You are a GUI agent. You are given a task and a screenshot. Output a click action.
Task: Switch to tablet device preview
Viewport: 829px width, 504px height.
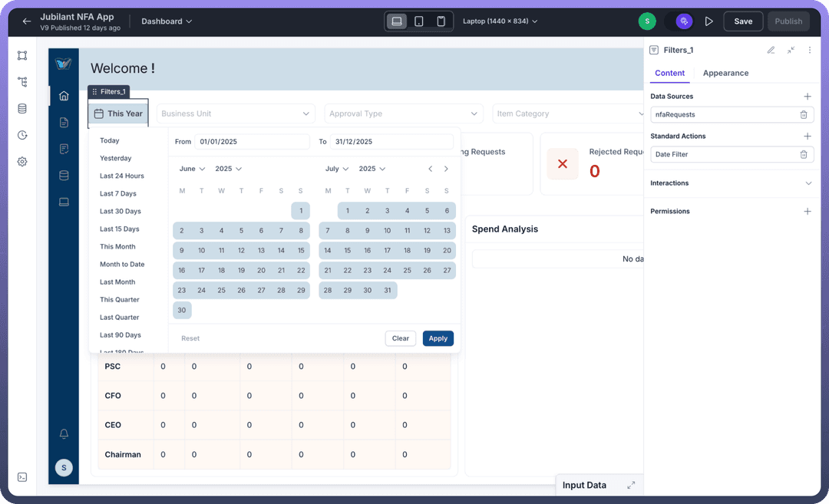pos(419,21)
